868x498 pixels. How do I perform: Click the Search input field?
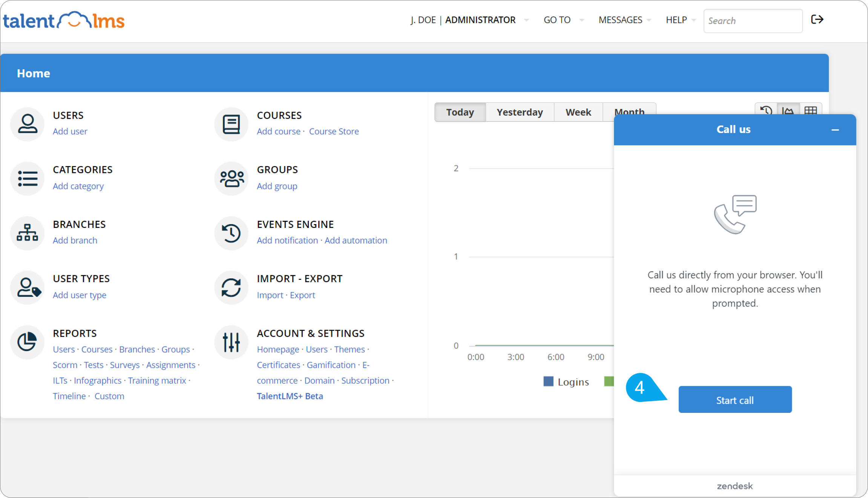[x=753, y=21]
